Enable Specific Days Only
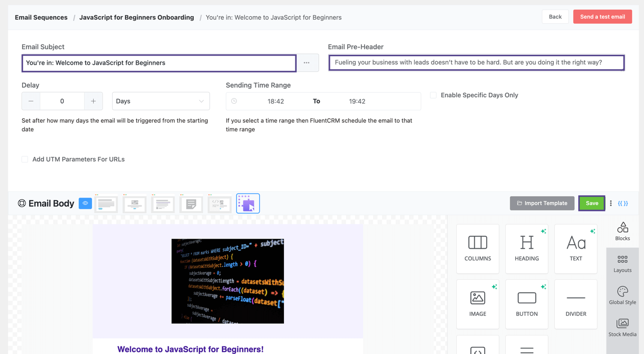 (433, 95)
